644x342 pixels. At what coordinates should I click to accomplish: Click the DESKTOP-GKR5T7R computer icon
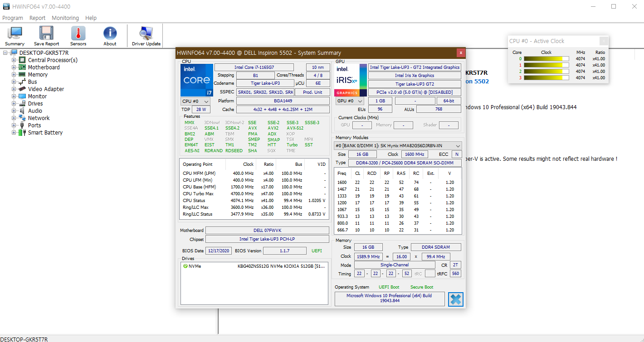(14, 53)
